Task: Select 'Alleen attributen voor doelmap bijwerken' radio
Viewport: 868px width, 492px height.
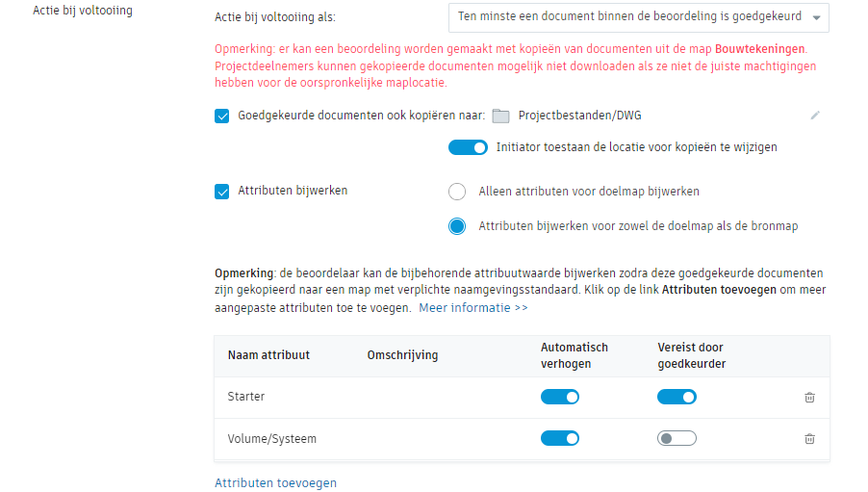Action: click(x=457, y=192)
